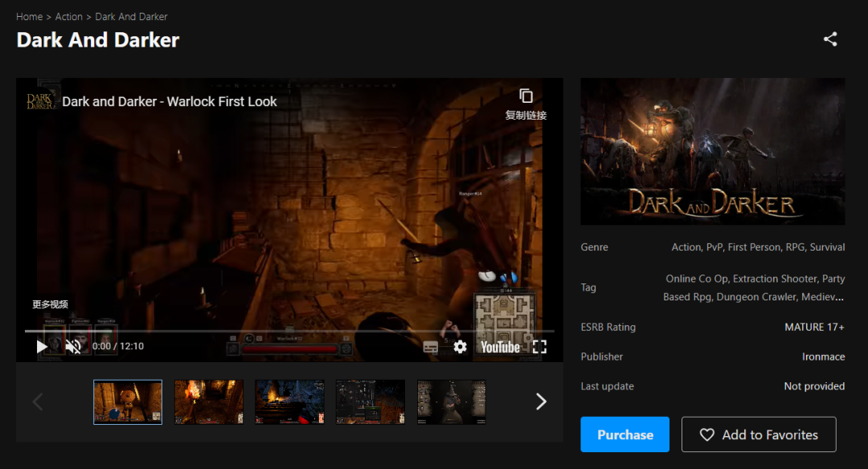Select the first video thumbnail
This screenshot has width=868, height=469.
pos(128,402)
